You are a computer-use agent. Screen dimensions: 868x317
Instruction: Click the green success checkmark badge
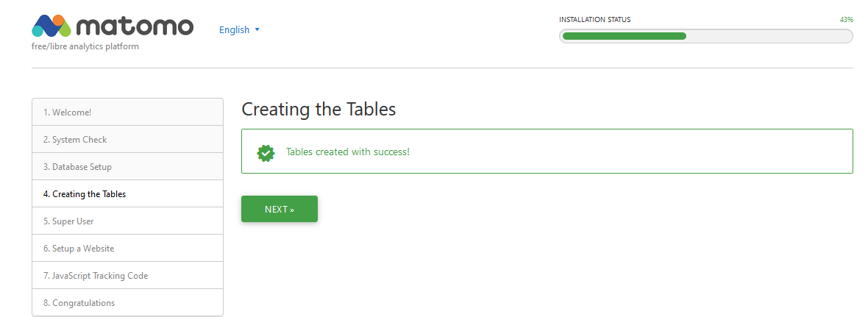pos(266,152)
